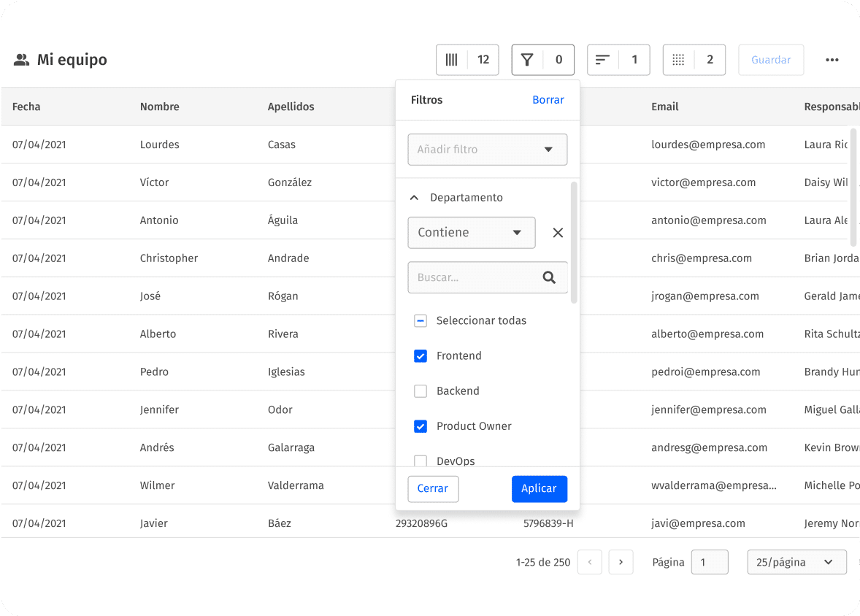Uncheck the Product Owner checkbox
860x616 pixels.
pos(421,426)
